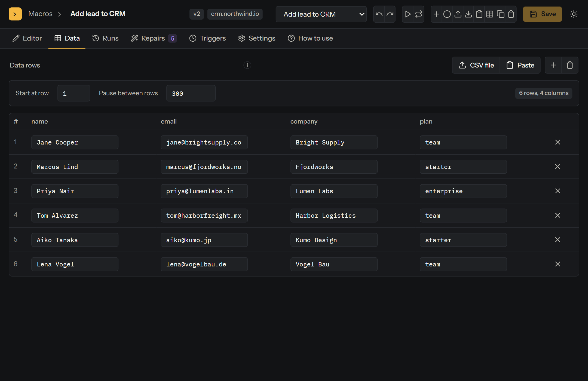Add a new data row with plus
The height and width of the screenshot is (381, 588).
[x=553, y=65]
